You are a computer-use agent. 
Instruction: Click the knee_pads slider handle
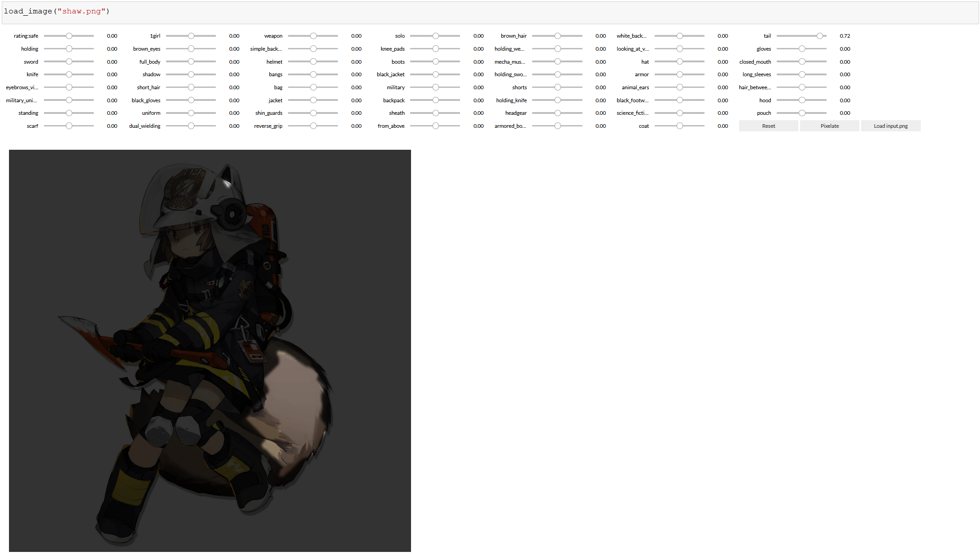click(x=436, y=49)
